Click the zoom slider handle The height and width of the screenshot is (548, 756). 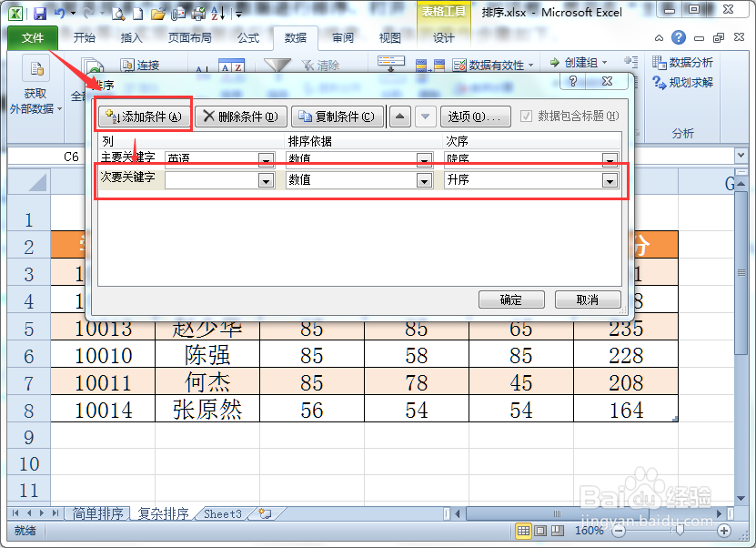[x=680, y=531]
